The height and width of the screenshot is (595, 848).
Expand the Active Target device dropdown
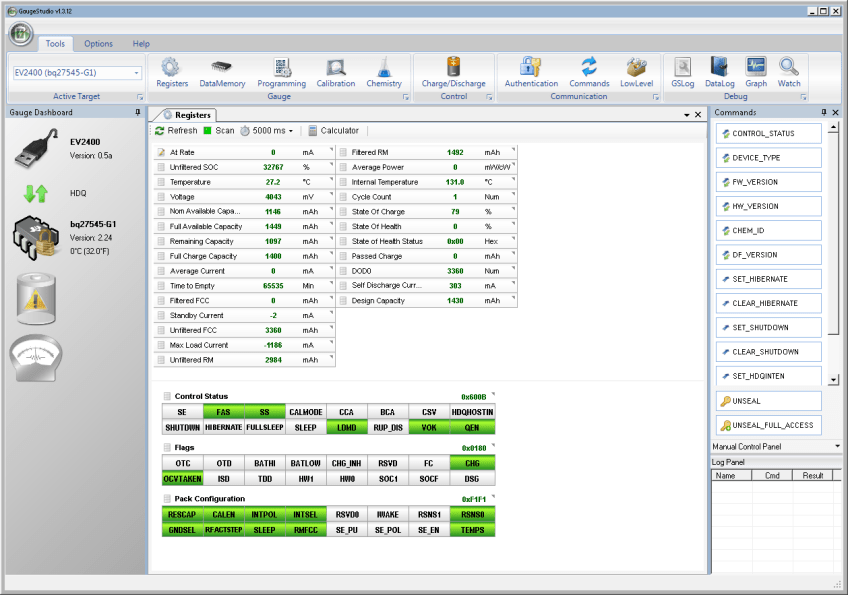point(136,73)
